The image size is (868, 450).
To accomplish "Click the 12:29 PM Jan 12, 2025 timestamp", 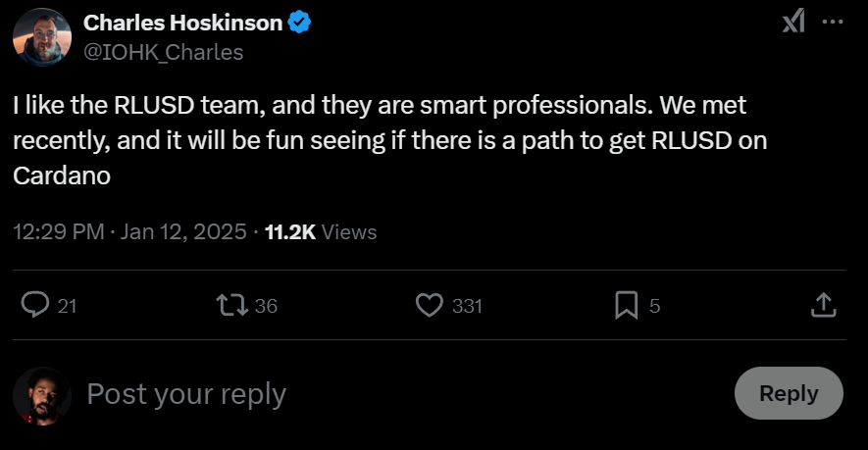I will tap(130, 231).
